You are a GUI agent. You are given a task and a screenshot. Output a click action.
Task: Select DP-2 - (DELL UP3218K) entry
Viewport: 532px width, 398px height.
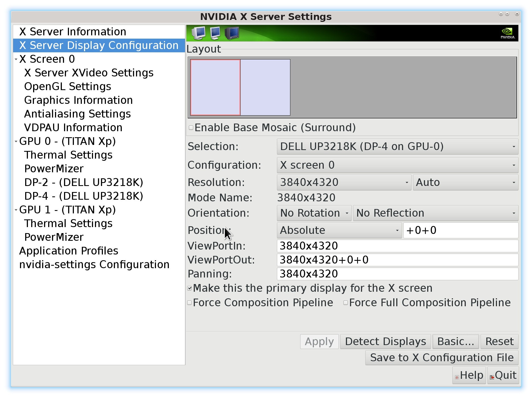(99, 182)
